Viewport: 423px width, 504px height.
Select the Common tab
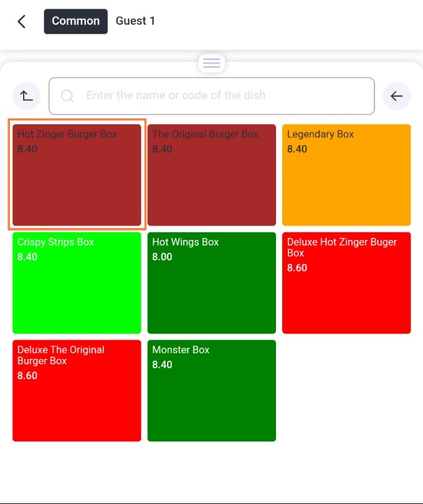[75, 21]
